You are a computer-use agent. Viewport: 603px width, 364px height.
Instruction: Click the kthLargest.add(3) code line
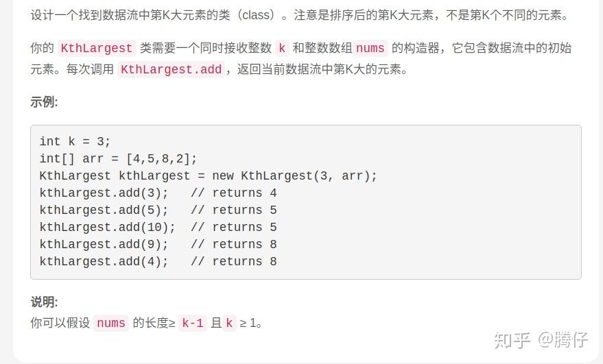coord(158,193)
